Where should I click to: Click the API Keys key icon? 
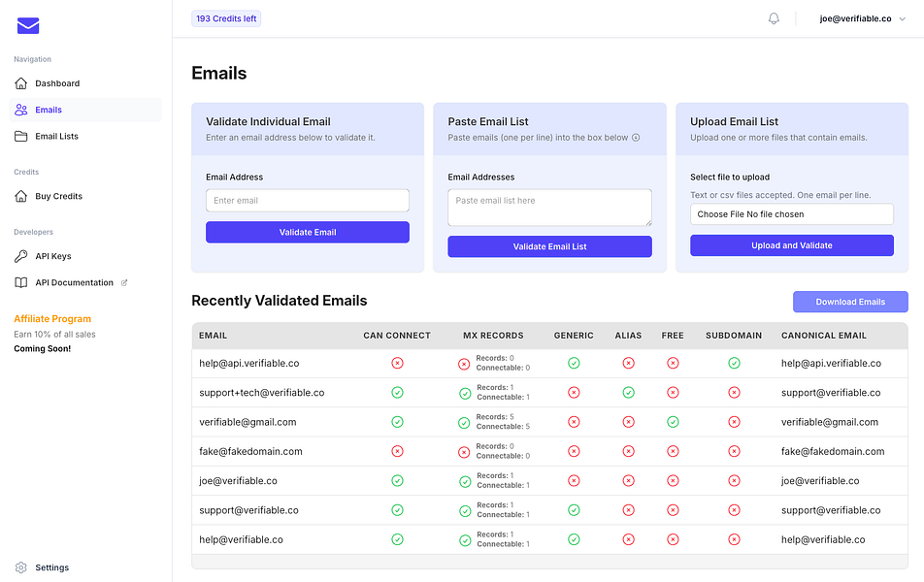(21, 256)
